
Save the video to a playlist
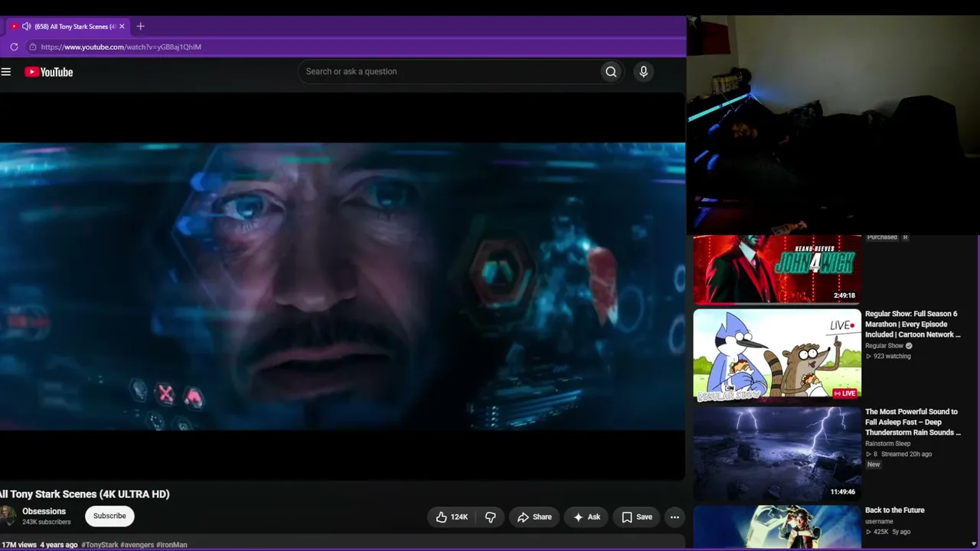(637, 517)
